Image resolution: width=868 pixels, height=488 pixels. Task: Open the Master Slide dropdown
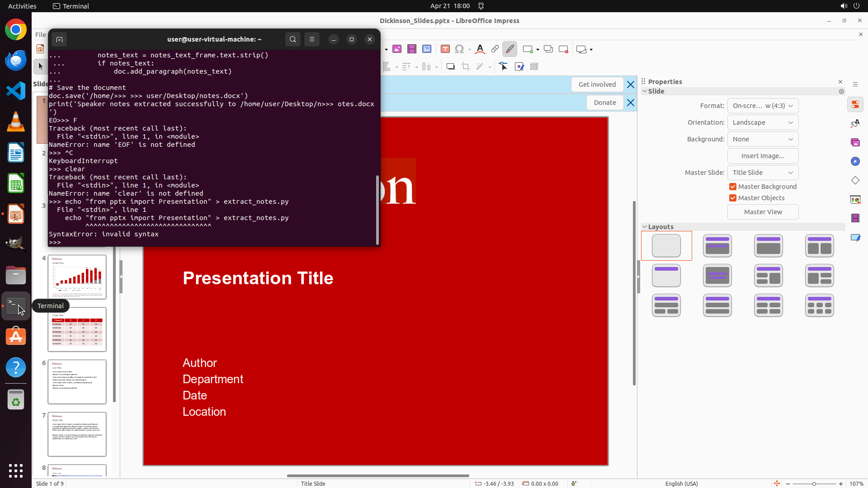(763, 173)
